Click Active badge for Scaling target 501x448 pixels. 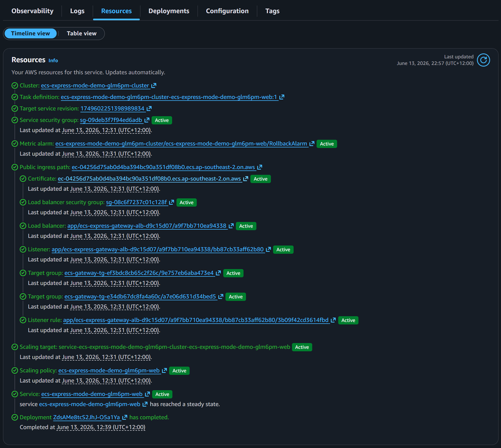pos(302,347)
